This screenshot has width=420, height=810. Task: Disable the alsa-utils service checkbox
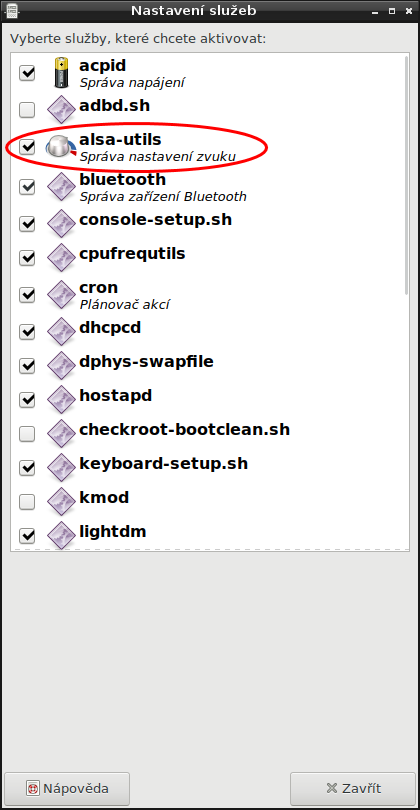click(x=27, y=147)
